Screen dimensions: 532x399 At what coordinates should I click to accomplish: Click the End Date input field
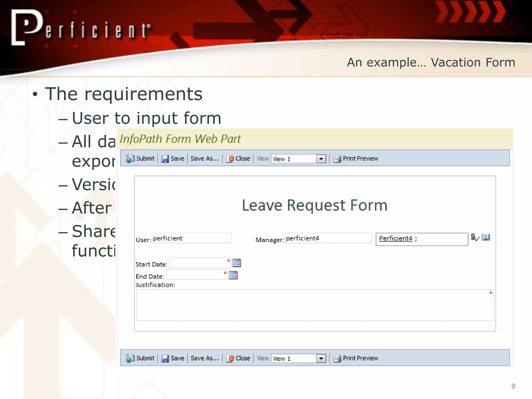[x=197, y=275]
